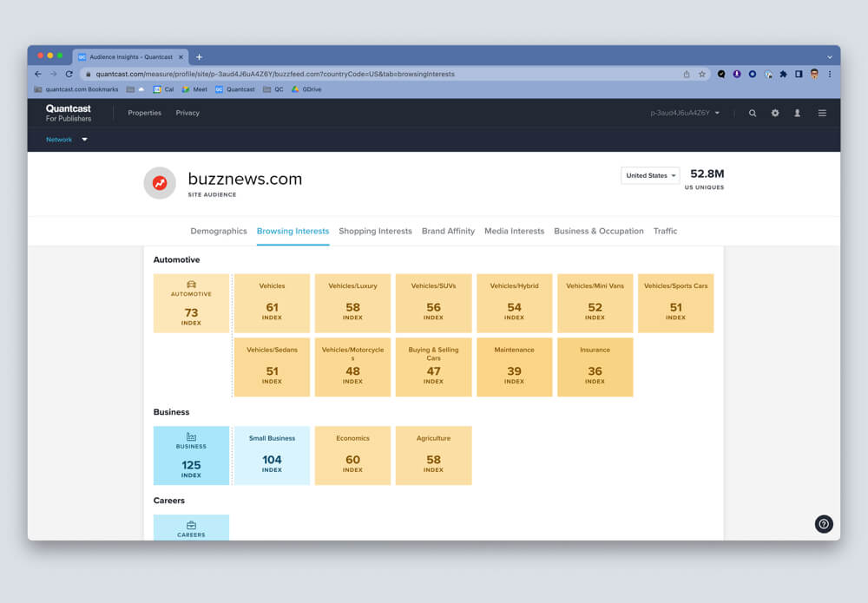Viewport: 868px width, 603px height.
Task: Select the Vehicles/SUVs tile
Action: pos(433,303)
